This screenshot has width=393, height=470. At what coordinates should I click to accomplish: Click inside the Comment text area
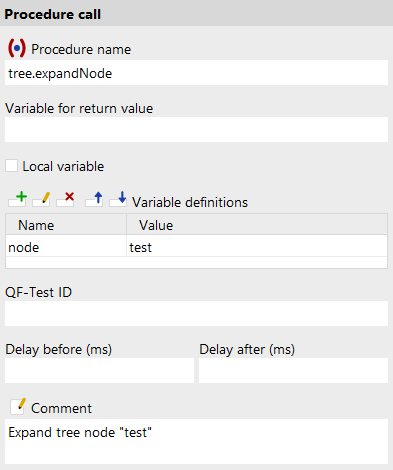coord(196,442)
